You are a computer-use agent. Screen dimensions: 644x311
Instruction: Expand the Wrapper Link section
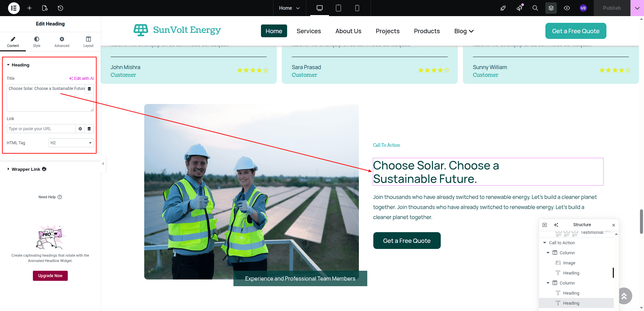coord(26,169)
